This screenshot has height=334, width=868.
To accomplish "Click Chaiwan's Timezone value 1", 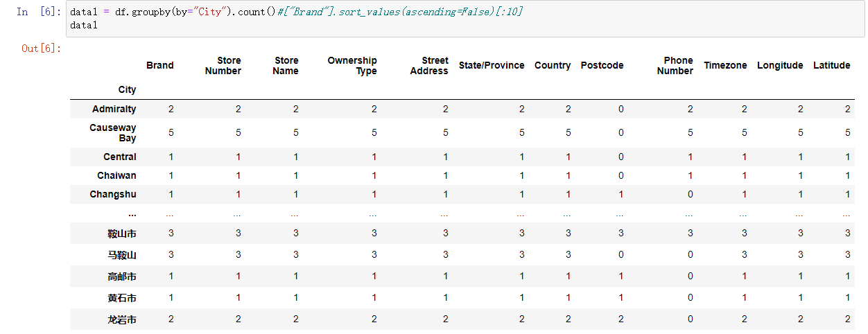I will 745,175.
